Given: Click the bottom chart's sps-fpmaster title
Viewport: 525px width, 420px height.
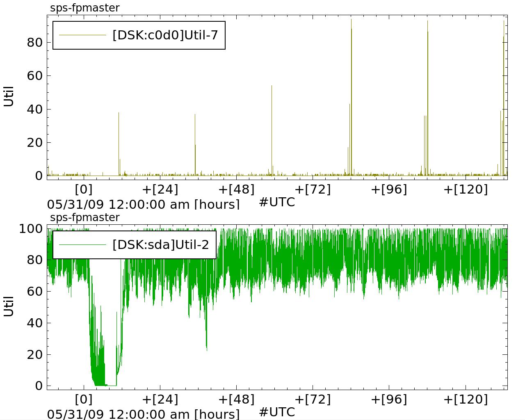Looking at the screenshot, I should click(x=85, y=217).
